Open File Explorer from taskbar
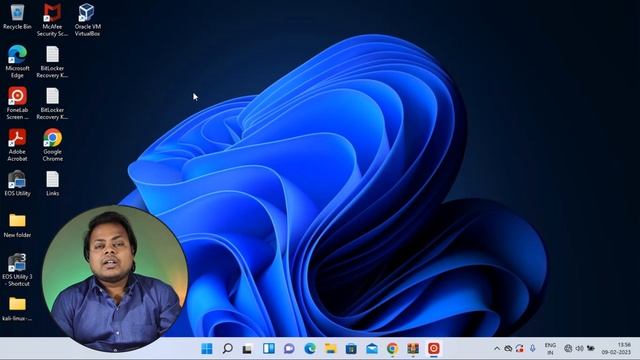This screenshot has width=640, height=360. 330,349
